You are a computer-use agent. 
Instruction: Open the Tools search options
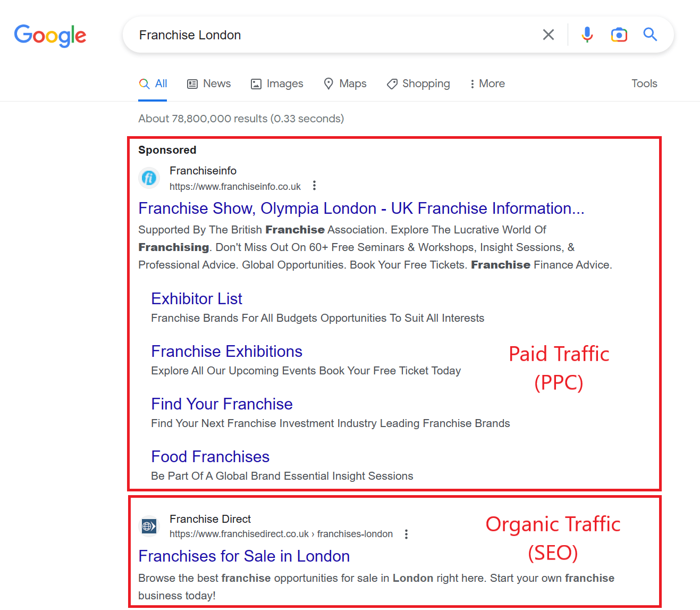coord(644,83)
